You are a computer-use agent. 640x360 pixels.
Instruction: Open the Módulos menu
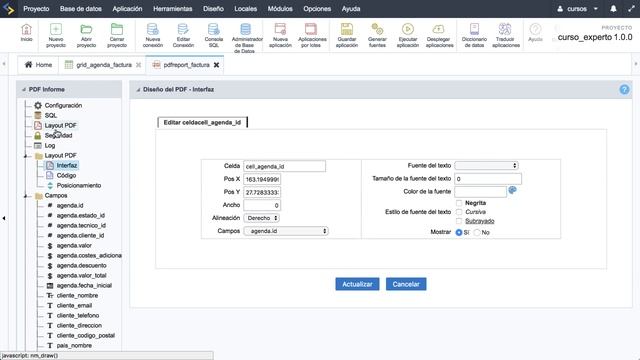(280, 9)
